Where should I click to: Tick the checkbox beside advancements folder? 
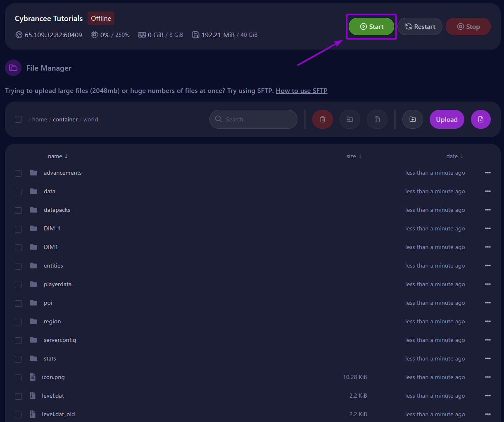pyautogui.click(x=18, y=173)
